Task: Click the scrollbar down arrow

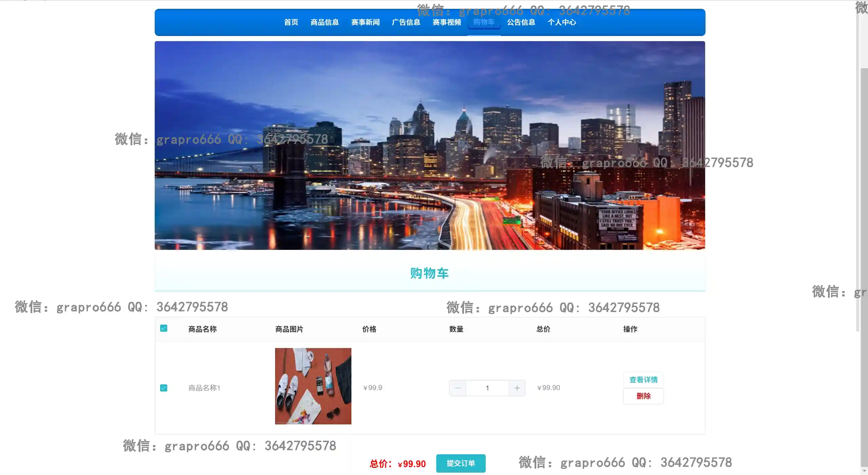Action: (x=864, y=471)
